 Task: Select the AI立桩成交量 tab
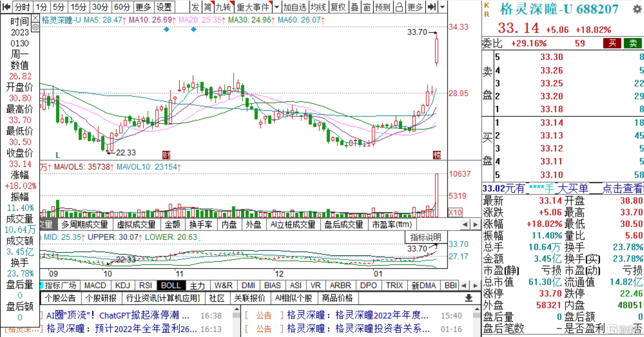tap(293, 224)
